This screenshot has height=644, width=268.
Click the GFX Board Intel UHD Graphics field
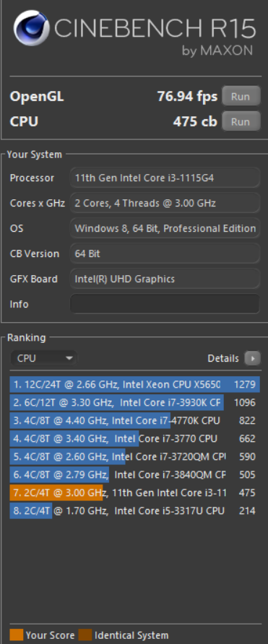(x=165, y=279)
